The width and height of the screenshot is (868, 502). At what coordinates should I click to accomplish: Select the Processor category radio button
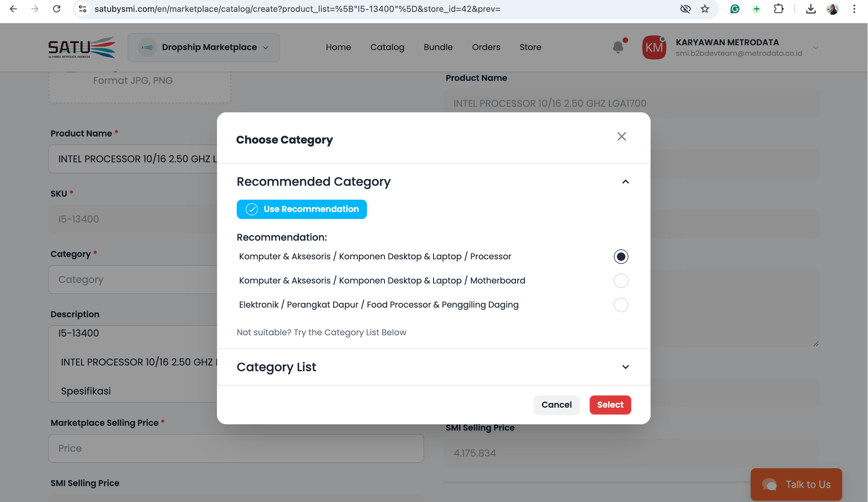point(621,257)
